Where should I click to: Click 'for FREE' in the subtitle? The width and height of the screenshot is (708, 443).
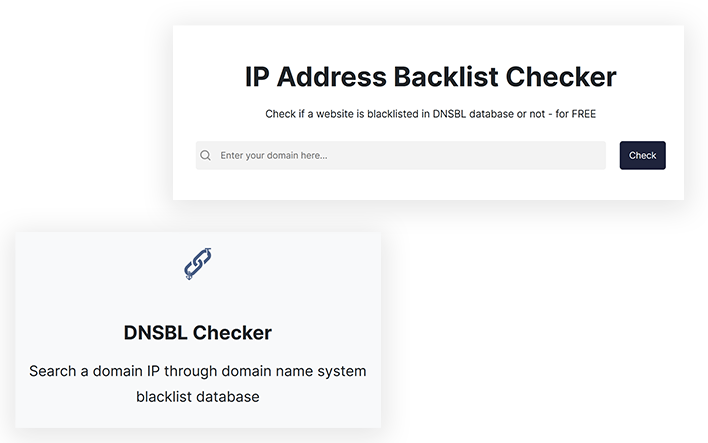click(x=576, y=114)
